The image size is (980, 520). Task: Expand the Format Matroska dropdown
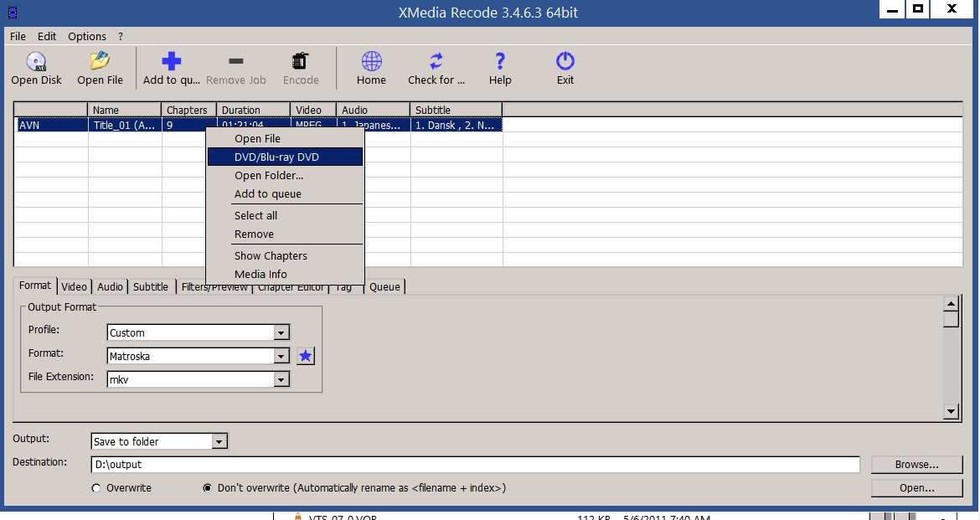pos(281,356)
